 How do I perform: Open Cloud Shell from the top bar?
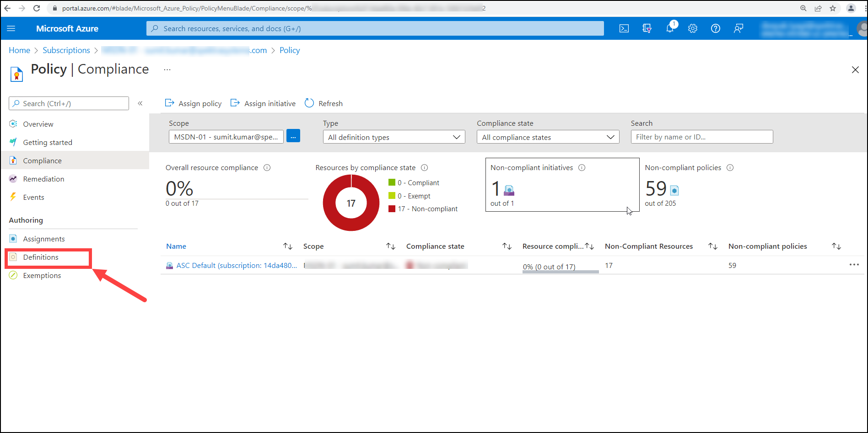coord(624,28)
